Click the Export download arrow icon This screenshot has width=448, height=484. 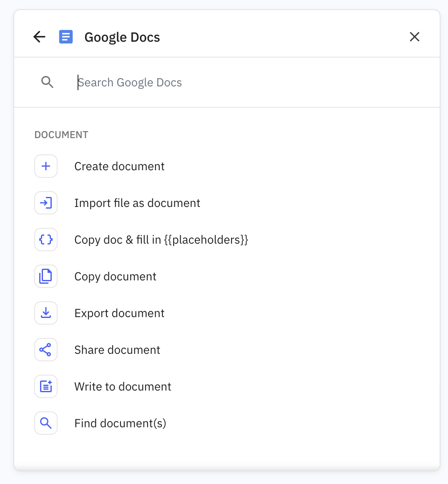(46, 313)
